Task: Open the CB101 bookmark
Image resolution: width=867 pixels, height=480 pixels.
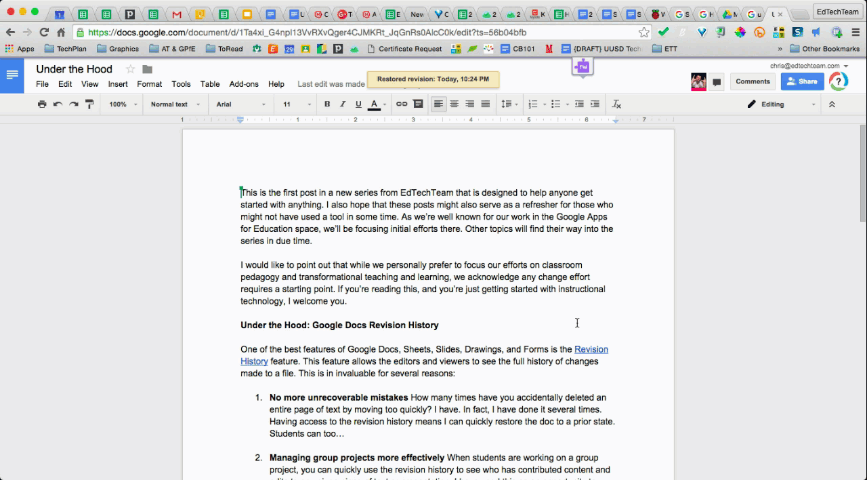Action: pyautogui.click(x=518, y=49)
